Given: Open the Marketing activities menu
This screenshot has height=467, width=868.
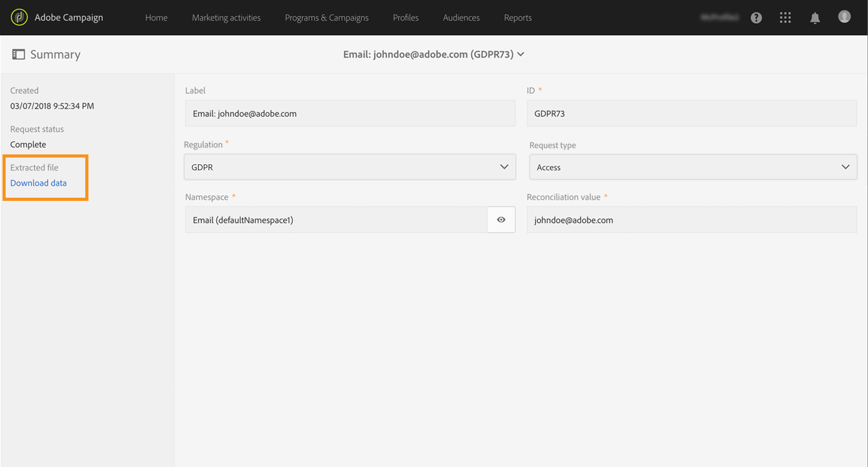Looking at the screenshot, I should click(226, 18).
